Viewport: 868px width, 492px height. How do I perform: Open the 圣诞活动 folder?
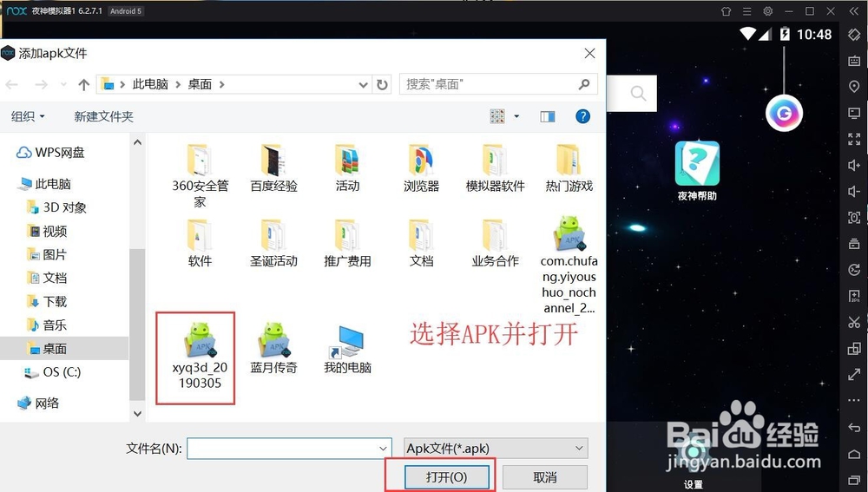(x=273, y=244)
